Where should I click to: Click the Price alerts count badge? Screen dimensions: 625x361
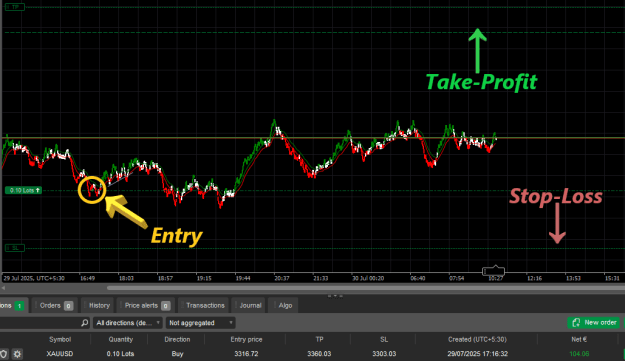pyautogui.click(x=165, y=306)
